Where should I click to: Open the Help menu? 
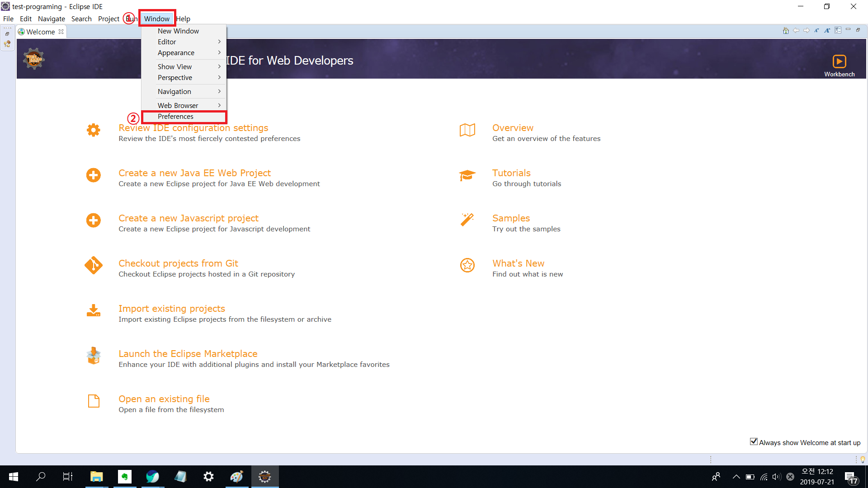point(183,19)
